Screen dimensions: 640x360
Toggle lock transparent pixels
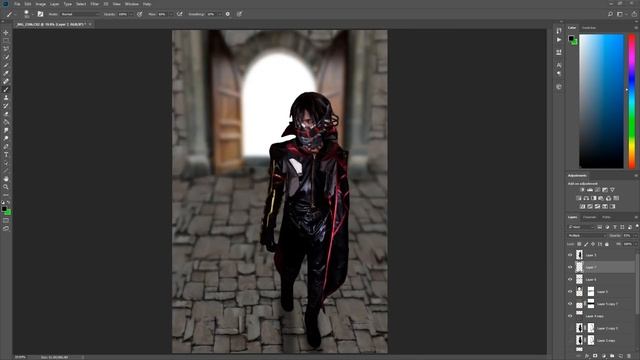[x=579, y=244]
